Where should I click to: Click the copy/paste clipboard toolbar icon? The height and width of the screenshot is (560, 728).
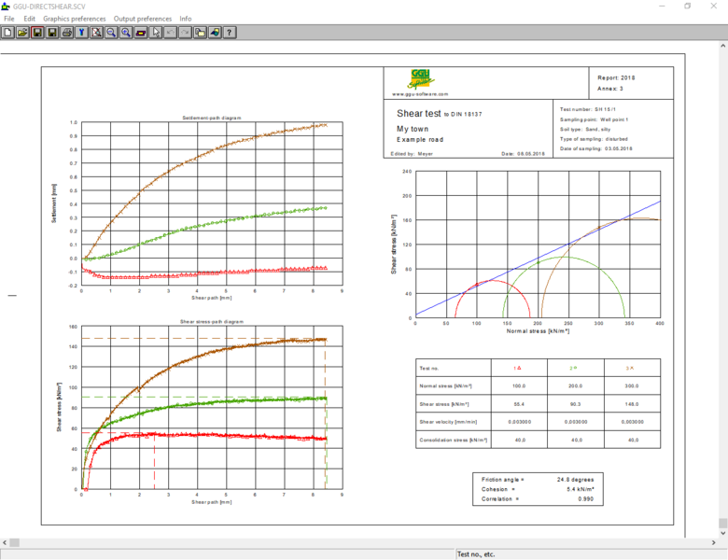pos(201,33)
